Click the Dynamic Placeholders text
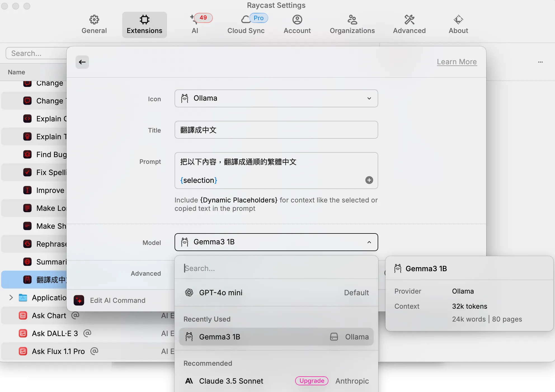 point(239,200)
